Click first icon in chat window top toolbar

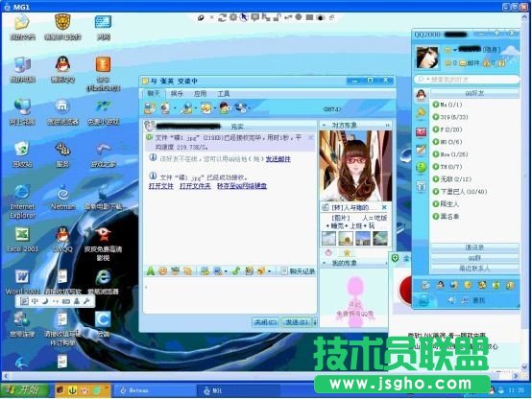tap(149, 107)
